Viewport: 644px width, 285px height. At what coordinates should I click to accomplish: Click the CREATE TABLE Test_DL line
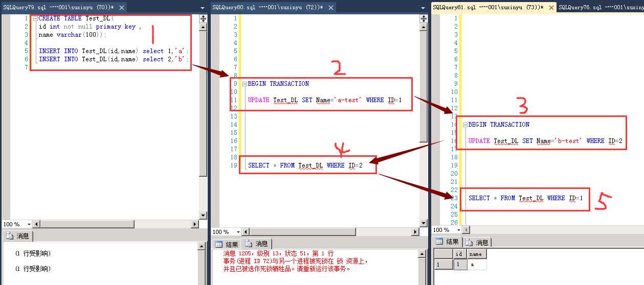tap(75, 18)
